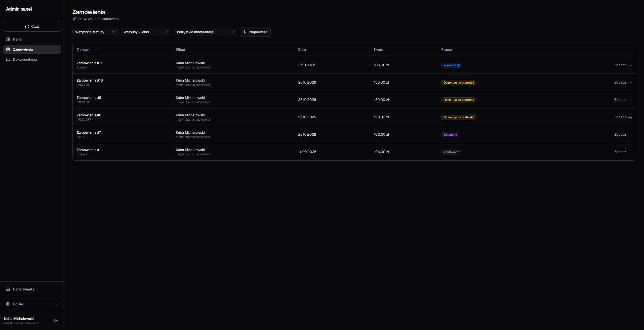Click the globe icon next to Polski

(x=8, y=304)
